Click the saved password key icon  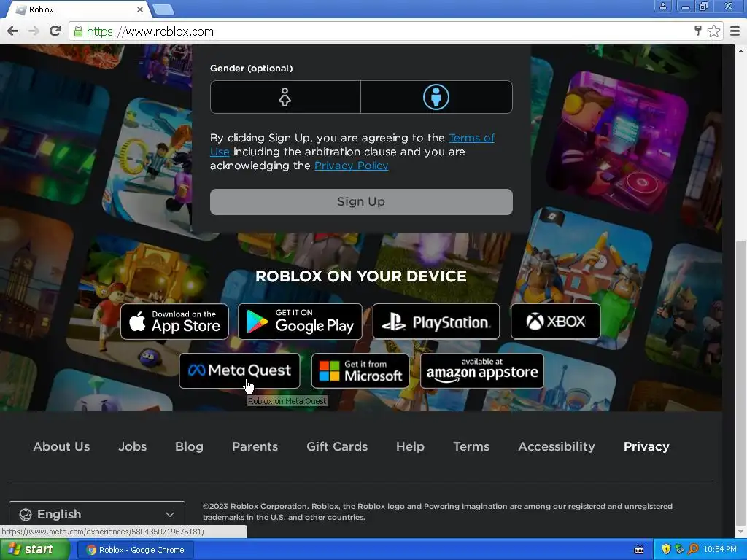(x=698, y=31)
